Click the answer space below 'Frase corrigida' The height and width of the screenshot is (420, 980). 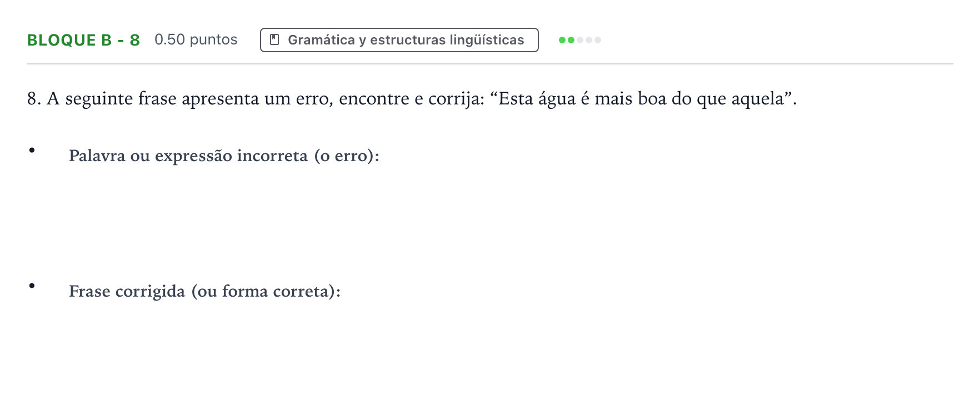(x=489, y=356)
